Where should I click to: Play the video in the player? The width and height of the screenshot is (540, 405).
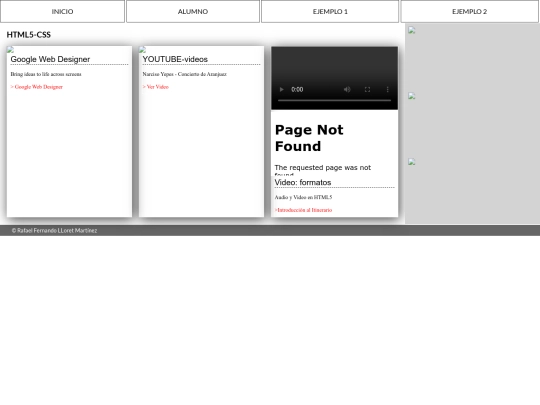[281, 90]
